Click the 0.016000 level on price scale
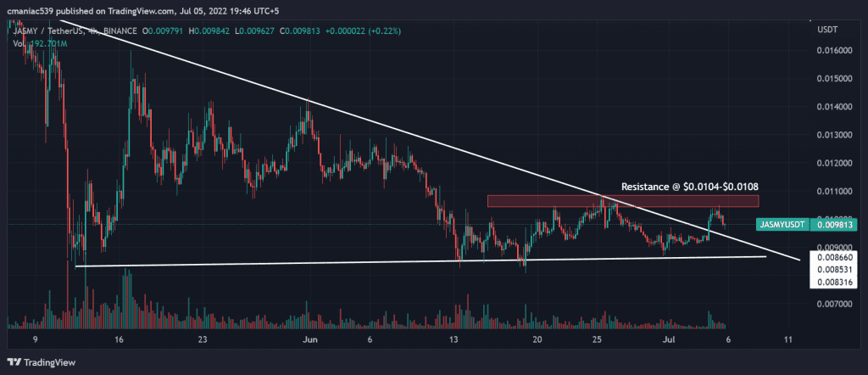The height and width of the screenshot is (375, 868). pyautogui.click(x=835, y=50)
